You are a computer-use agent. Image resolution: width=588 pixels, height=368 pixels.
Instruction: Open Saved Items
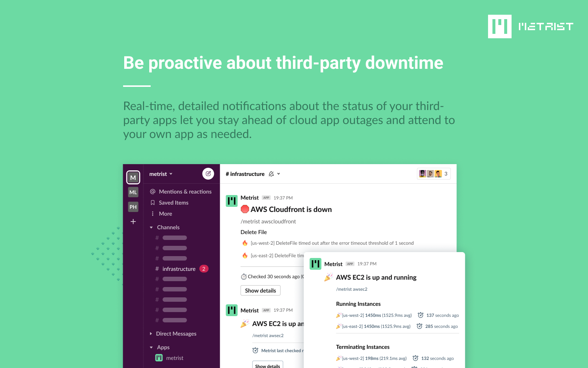coord(169,203)
